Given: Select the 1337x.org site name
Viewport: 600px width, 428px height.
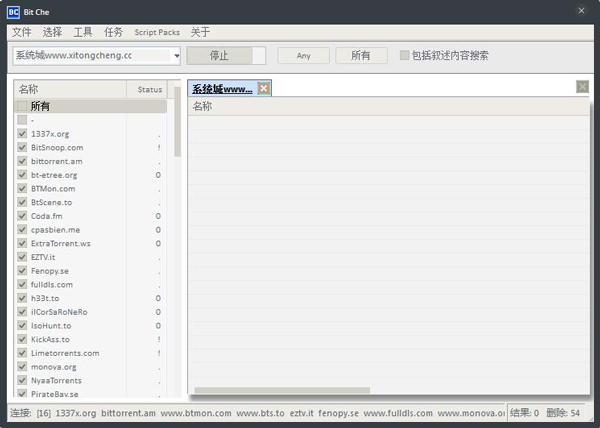Looking at the screenshot, I should [50, 134].
